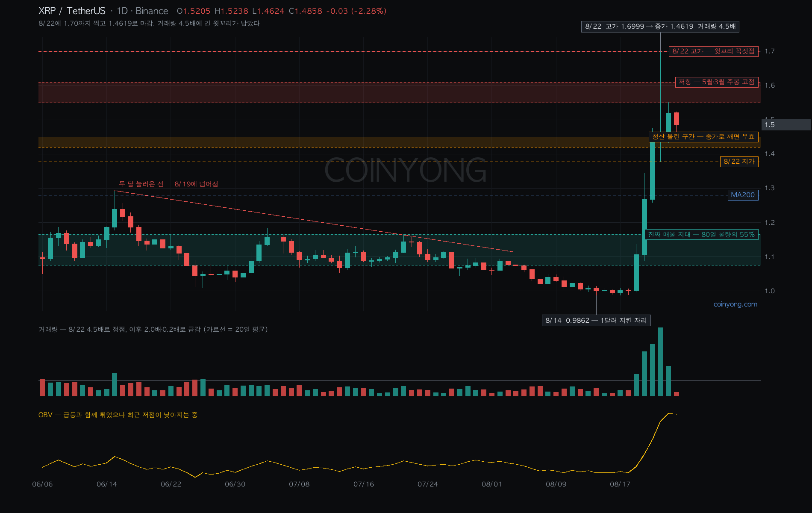The image size is (812, 513).
Task: Click the MA200 line label
Action: coord(743,195)
